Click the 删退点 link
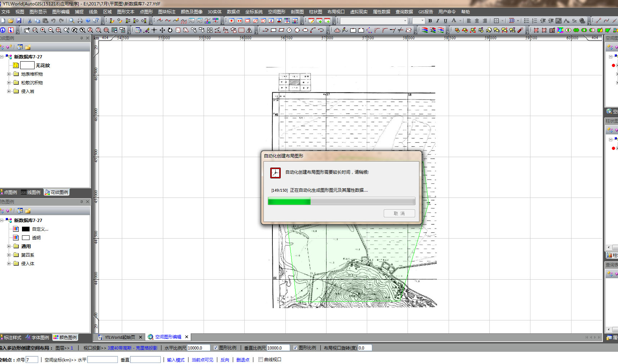Viewport: 618px width, 364px height. [x=243, y=360]
